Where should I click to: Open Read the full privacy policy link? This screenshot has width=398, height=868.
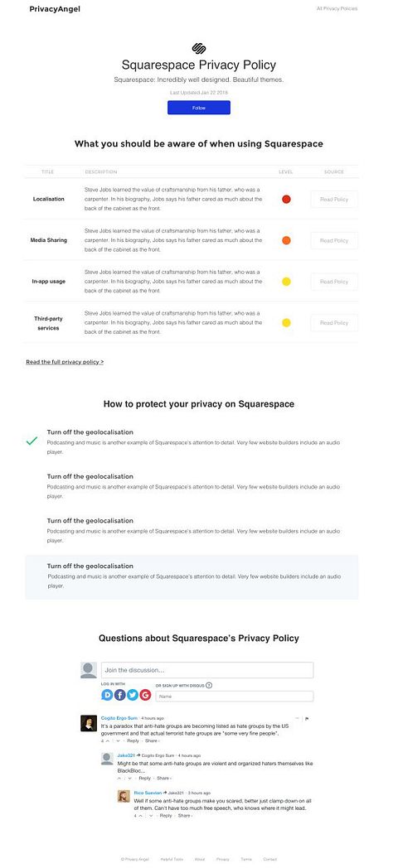click(65, 362)
